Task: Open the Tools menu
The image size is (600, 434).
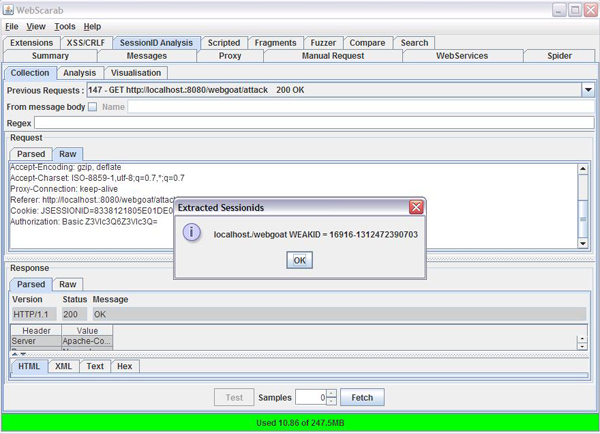Action: (x=64, y=27)
